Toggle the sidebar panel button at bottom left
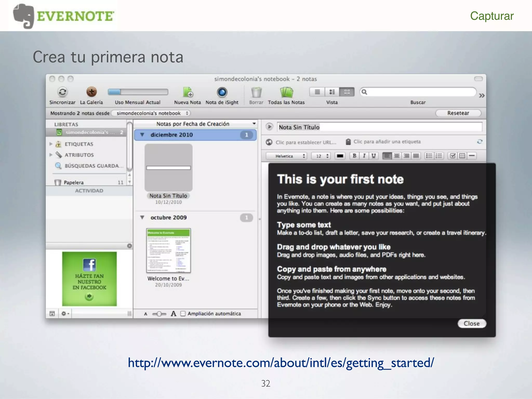Image resolution: width=532 pixels, height=399 pixels. [52, 314]
